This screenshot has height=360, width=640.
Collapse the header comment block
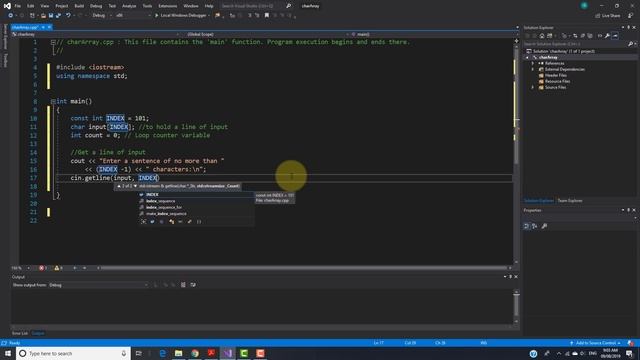[x=53, y=42]
